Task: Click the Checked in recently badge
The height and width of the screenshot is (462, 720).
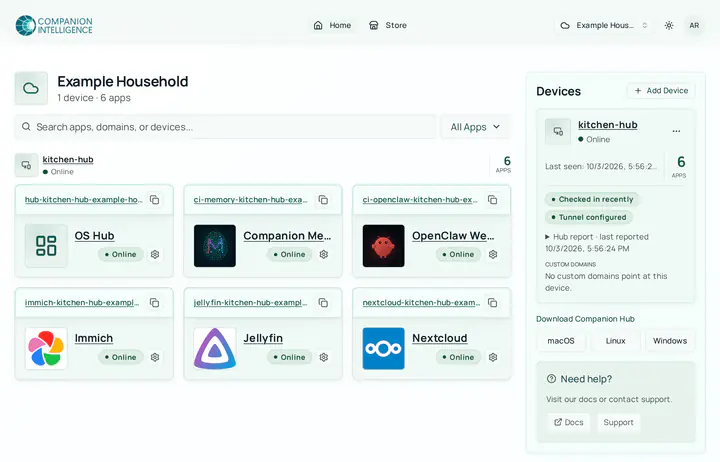Action: [x=592, y=199]
